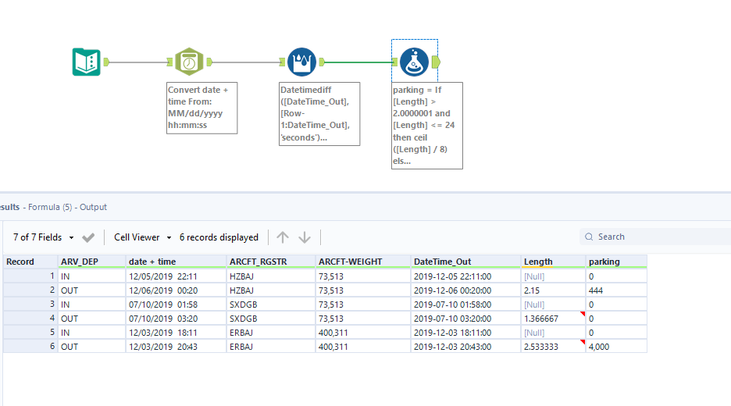Viewport: 731px width, 406px height.
Task: Select record row 6
Action: (x=325, y=347)
